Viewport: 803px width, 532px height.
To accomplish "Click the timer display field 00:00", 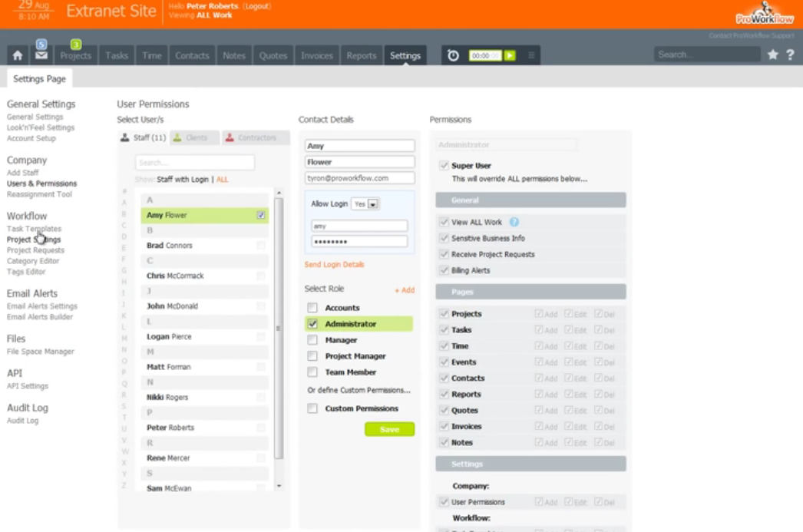I will pos(484,55).
